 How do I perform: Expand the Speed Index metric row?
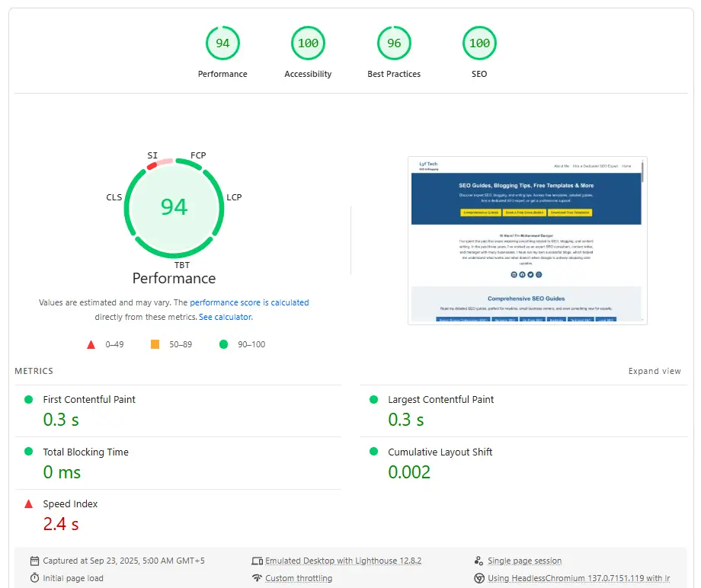click(x=70, y=504)
